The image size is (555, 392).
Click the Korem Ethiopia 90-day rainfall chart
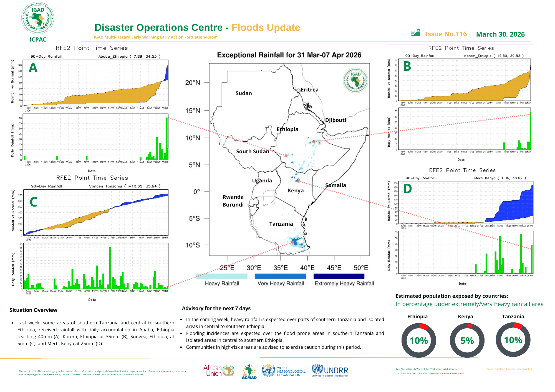coord(464,80)
